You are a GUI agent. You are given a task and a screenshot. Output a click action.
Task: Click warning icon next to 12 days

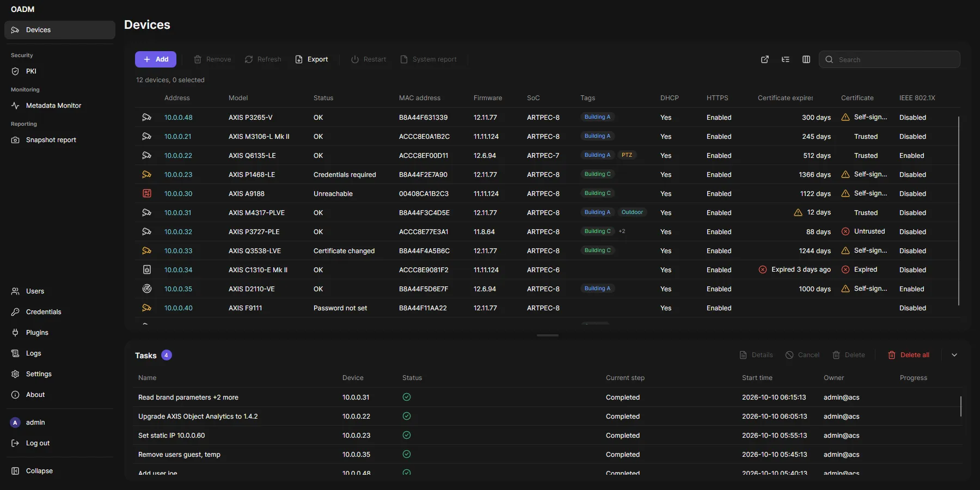click(x=798, y=212)
